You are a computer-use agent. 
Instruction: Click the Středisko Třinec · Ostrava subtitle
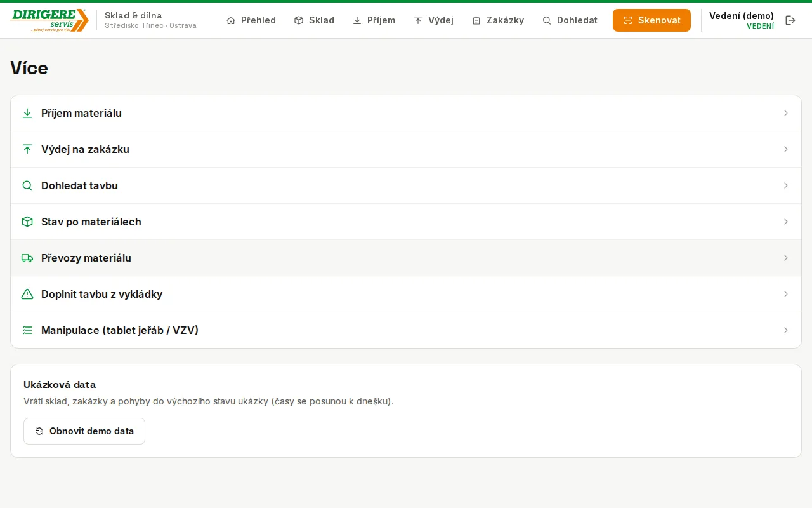point(150,26)
